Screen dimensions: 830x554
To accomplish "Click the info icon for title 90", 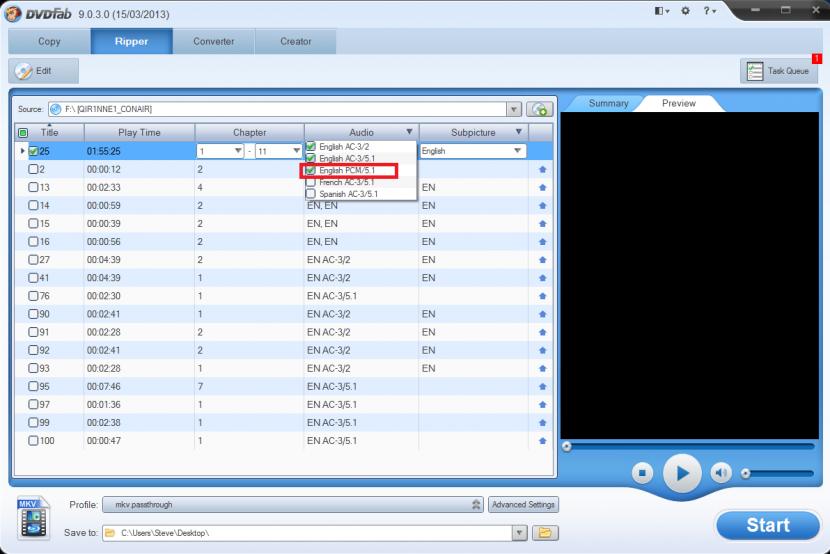I will coord(542,314).
